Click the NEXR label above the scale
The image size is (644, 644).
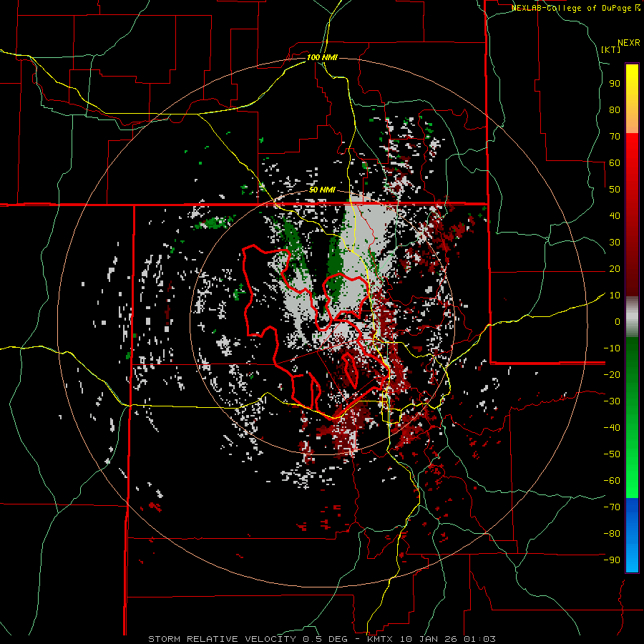click(629, 43)
